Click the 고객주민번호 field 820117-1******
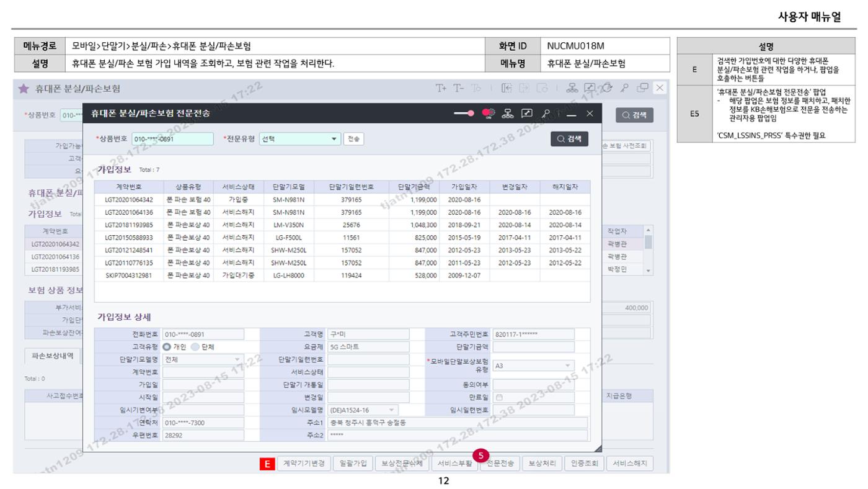 point(533,333)
